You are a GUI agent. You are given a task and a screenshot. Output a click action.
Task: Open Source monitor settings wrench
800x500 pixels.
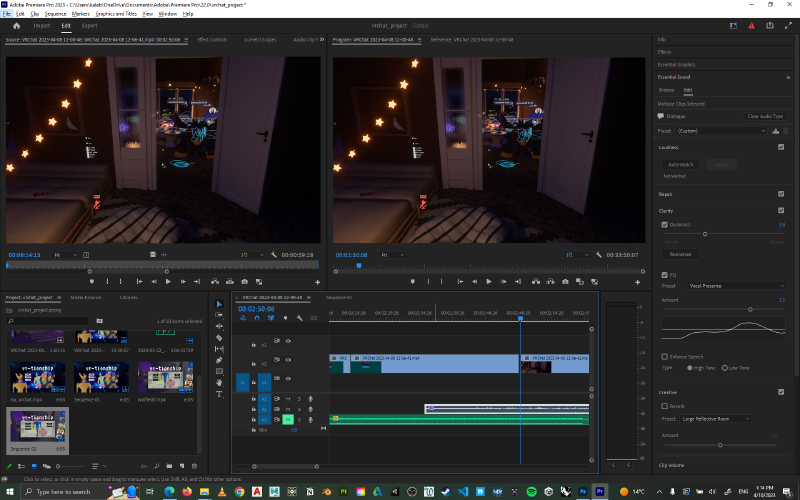tap(274, 255)
